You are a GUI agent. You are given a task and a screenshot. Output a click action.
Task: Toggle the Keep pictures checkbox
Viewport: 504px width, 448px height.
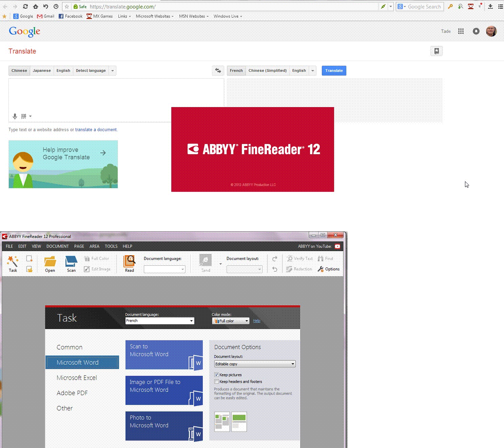coord(216,375)
